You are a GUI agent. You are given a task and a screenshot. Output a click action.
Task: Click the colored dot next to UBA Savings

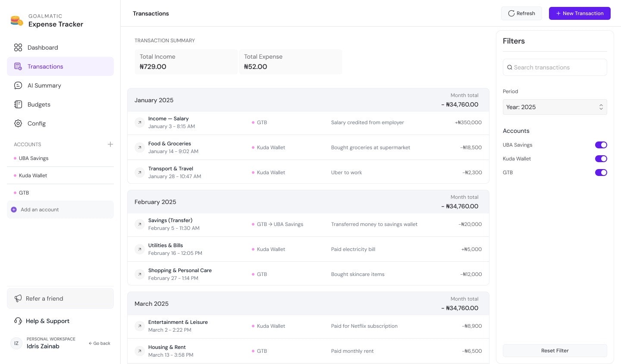click(14, 158)
